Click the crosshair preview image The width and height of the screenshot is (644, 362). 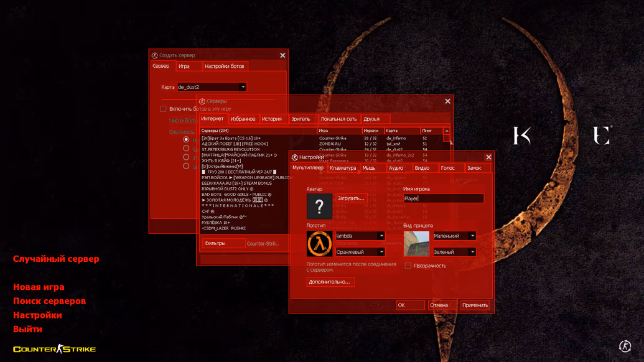click(x=416, y=244)
